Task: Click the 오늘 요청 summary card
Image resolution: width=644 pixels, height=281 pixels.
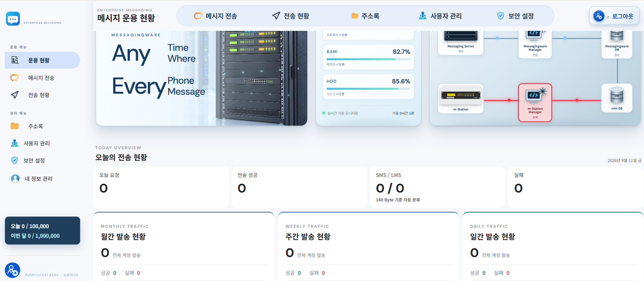Action: point(161,187)
